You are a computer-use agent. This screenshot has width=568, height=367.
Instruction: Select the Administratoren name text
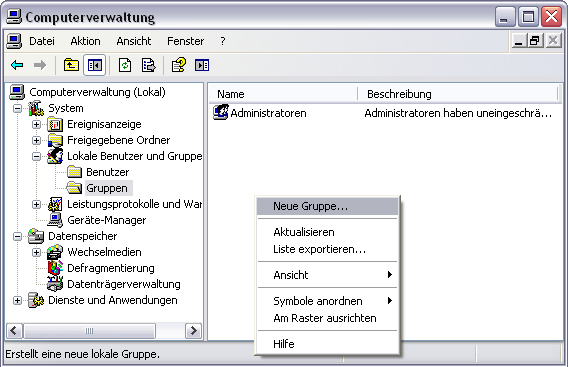268,113
